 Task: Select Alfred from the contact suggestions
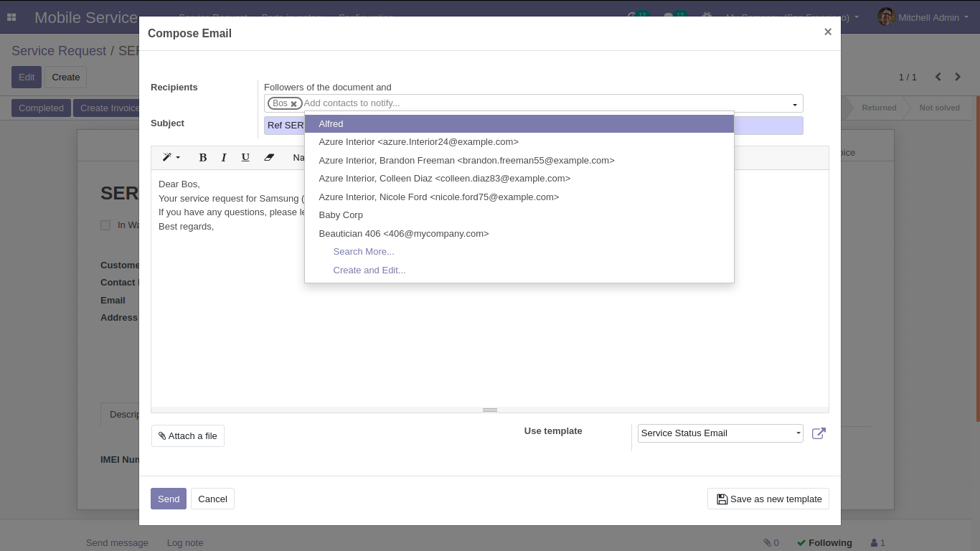click(519, 124)
